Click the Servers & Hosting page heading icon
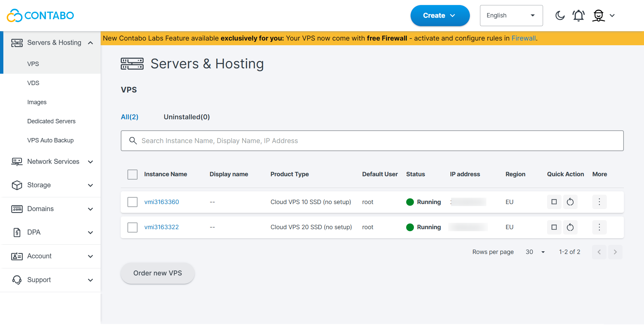 pyautogui.click(x=132, y=64)
